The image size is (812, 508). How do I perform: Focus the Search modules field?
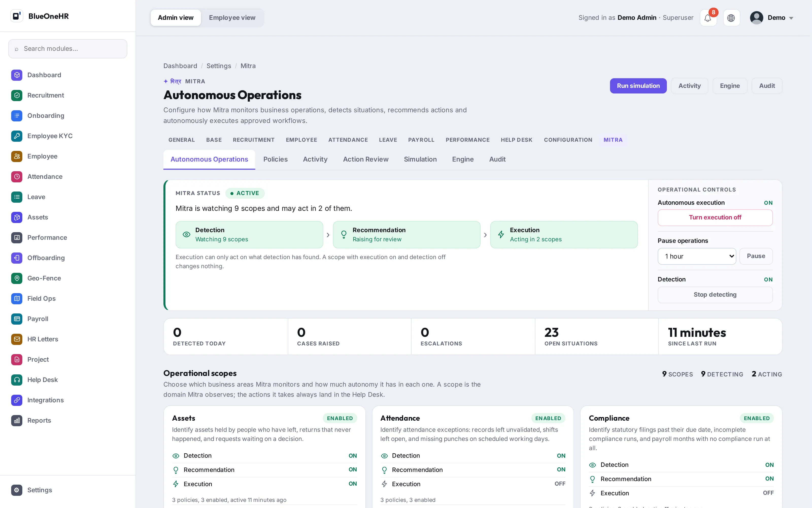pos(68,49)
